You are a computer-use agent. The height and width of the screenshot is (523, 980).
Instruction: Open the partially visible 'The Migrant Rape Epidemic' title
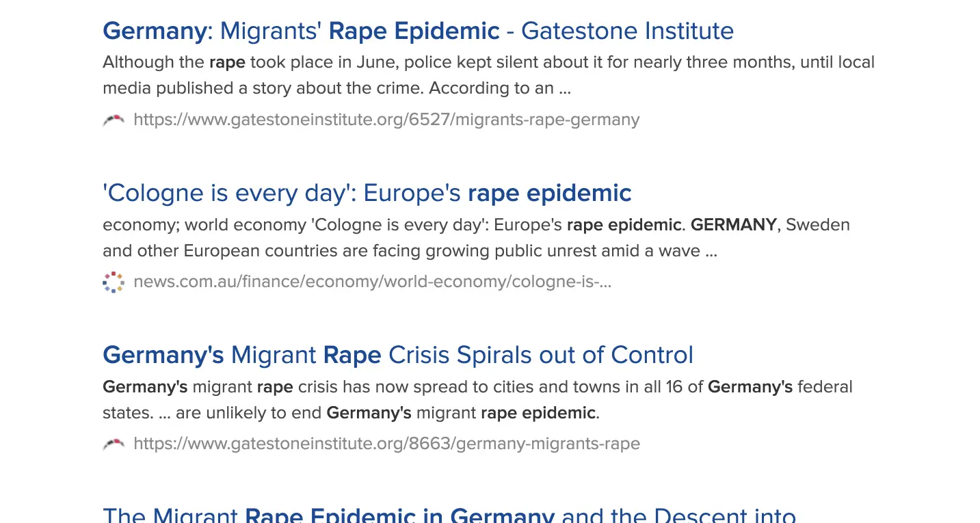click(449, 514)
